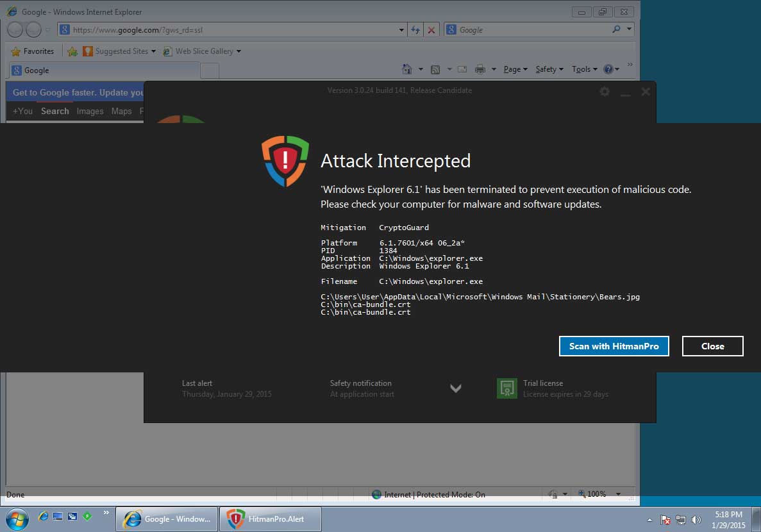Mute sound via the taskbar volume icon
The width and height of the screenshot is (761, 532).
click(x=696, y=519)
